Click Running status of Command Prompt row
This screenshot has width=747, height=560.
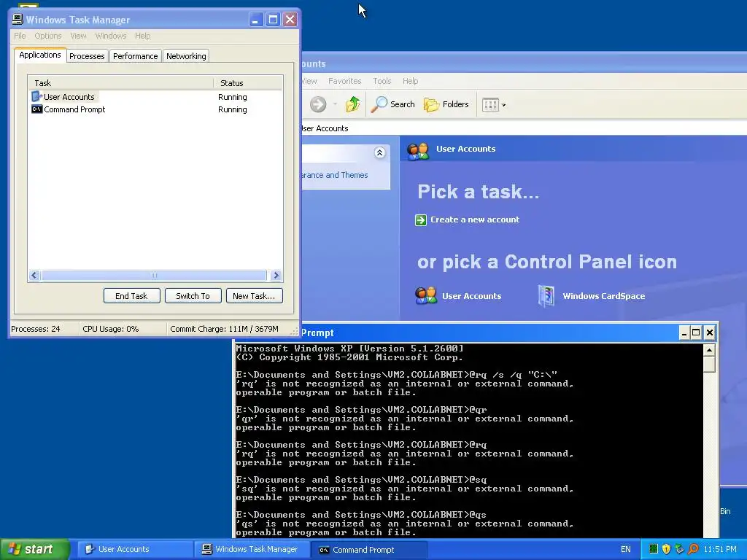233,109
